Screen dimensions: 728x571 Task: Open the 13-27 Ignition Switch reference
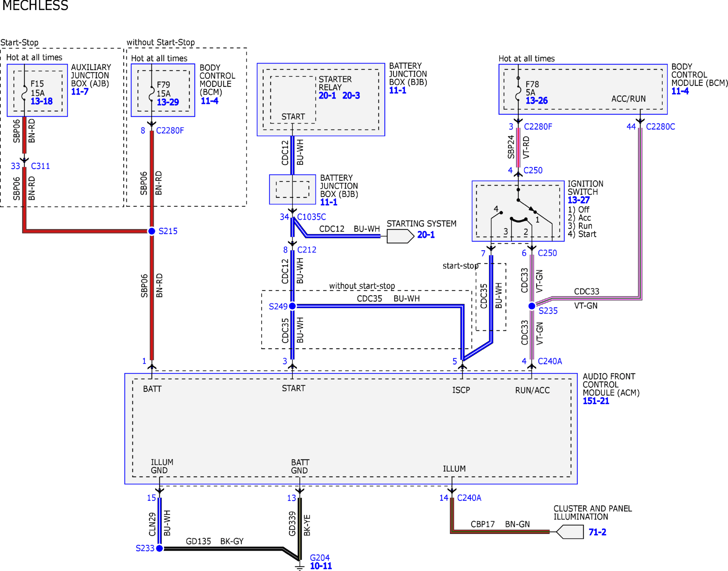click(x=578, y=200)
